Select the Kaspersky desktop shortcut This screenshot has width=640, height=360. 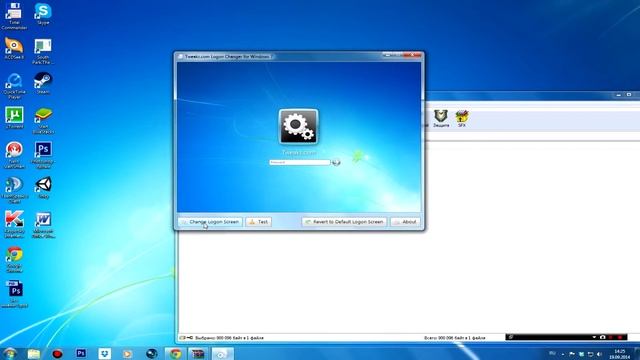14,224
